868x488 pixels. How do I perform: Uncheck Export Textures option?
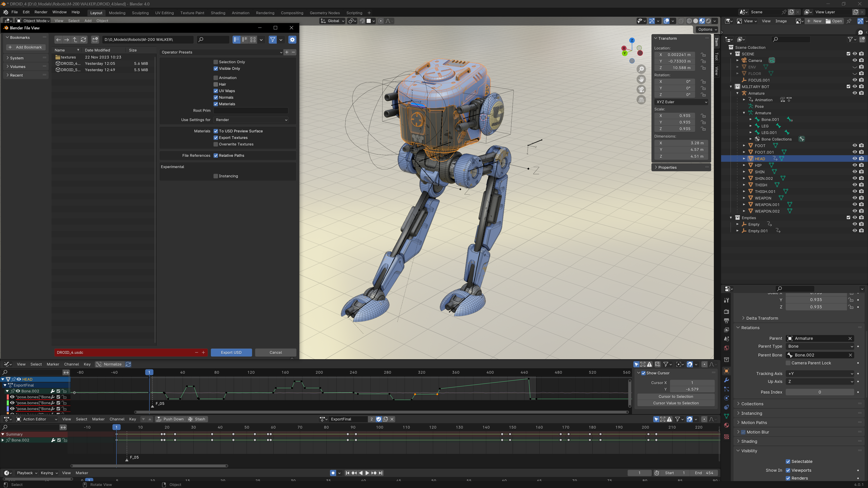pyautogui.click(x=216, y=138)
